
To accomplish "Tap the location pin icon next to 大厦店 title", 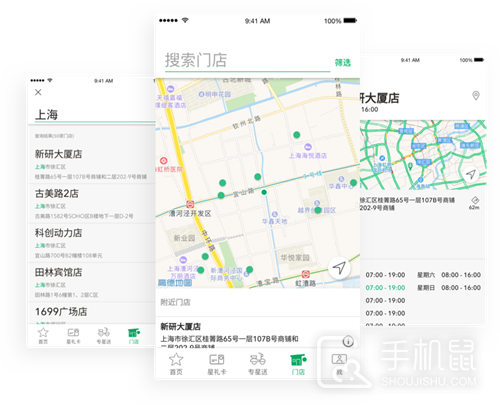I will tap(476, 96).
